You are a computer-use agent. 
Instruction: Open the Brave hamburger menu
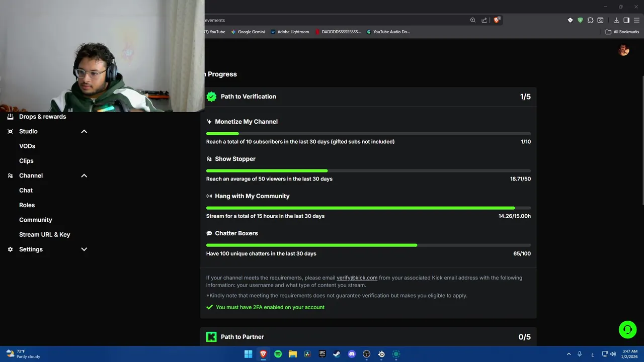pyautogui.click(x=636, y=20)
